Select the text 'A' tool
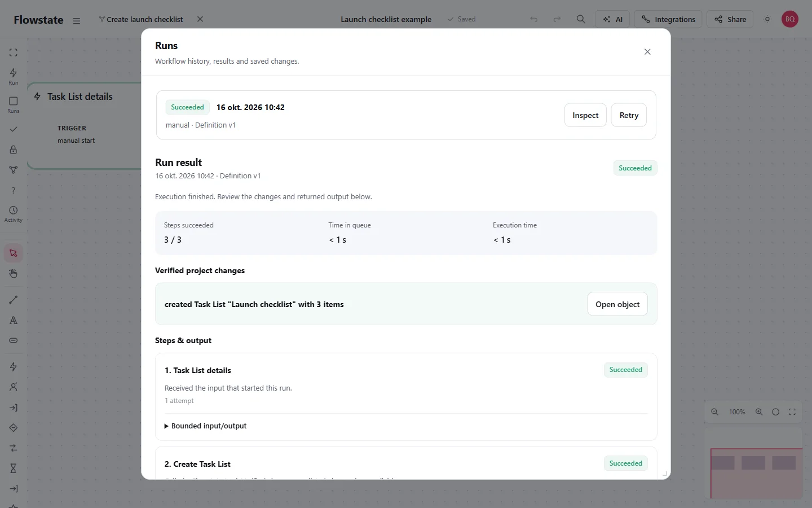 (14, 320)
